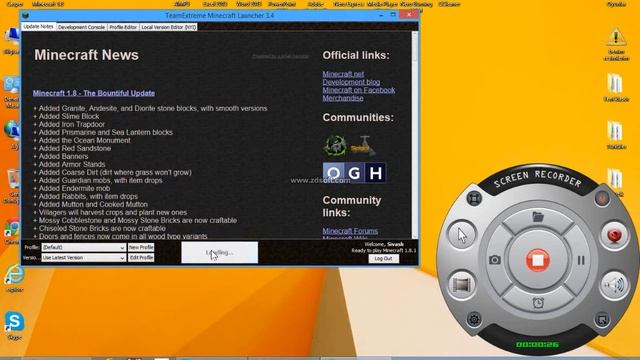The image size is (640, 360).
Task: Toggle the webcam button on screen recorder
Action: click(x=614, y=236)
